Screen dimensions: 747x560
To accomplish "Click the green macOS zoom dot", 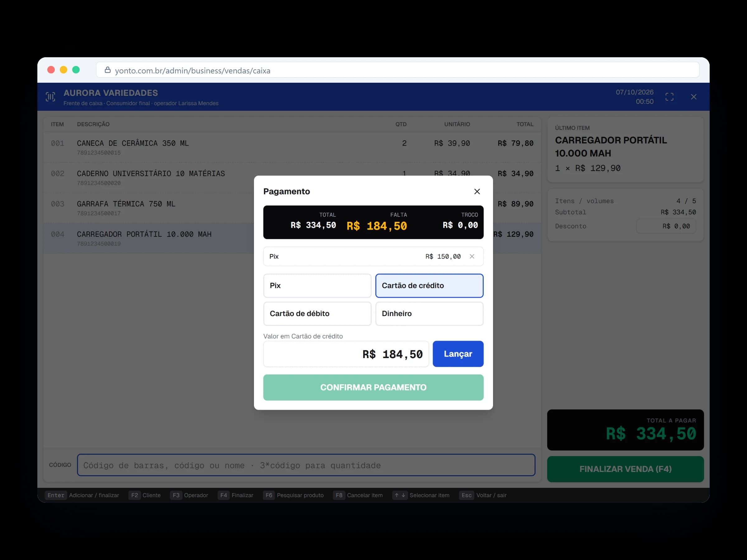I will [76, 70].
